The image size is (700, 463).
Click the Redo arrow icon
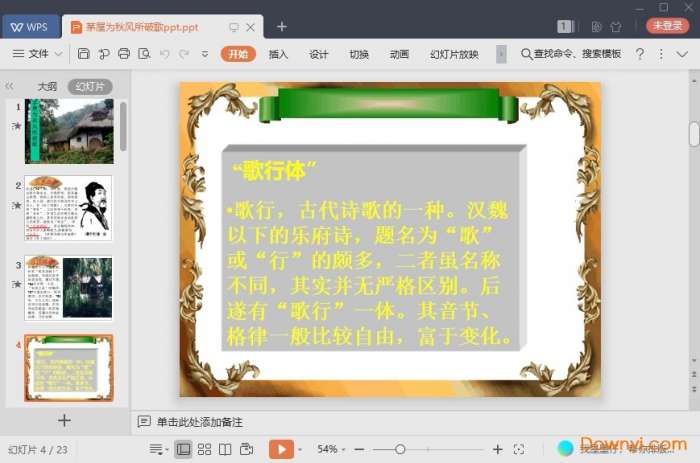click(x=184, y=54)
